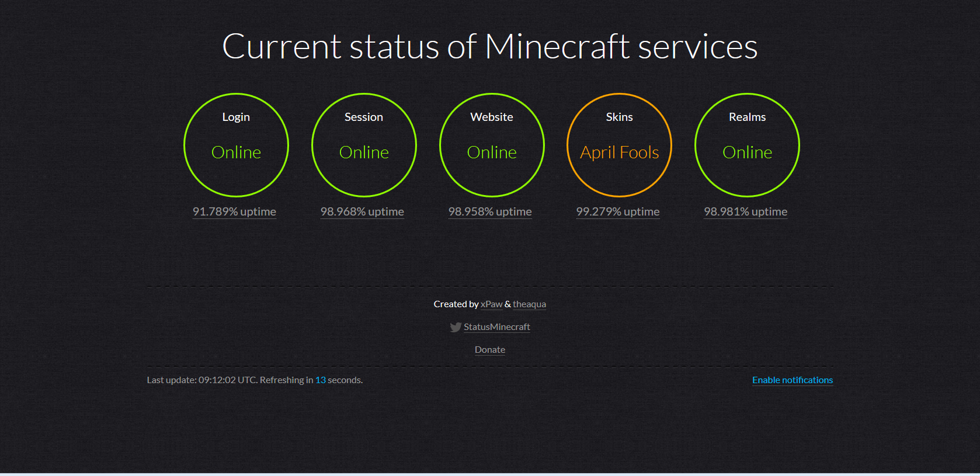
Task: Open the StatusMinecraft Twitter link
Action: (496, 327)
